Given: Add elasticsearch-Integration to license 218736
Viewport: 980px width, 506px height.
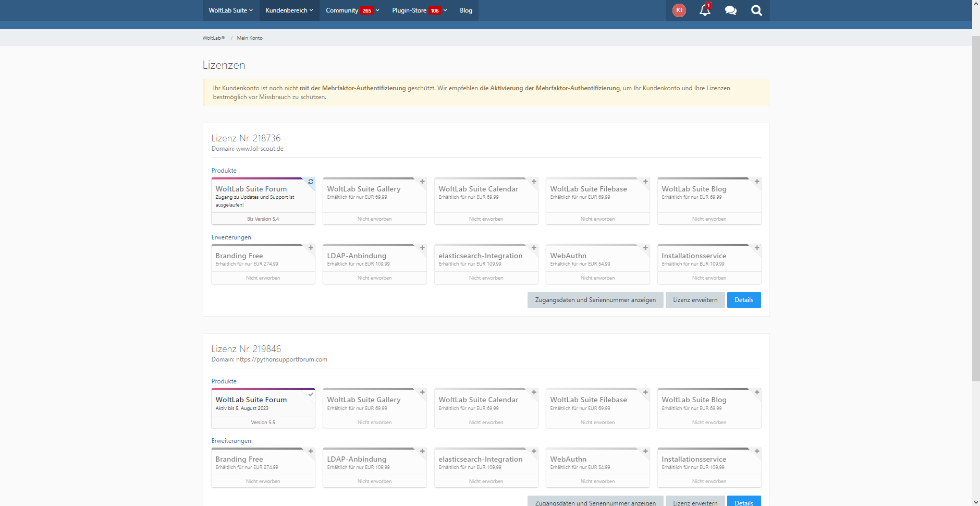Looking at the screenshot, I should [534, 248].
